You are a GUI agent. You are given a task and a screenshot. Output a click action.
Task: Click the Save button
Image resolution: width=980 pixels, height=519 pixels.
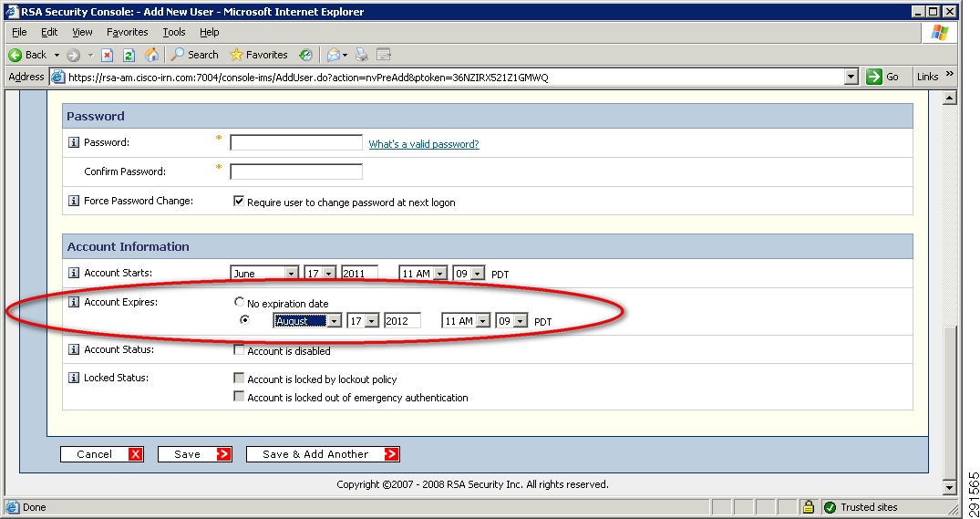click(x=195, y=454)
